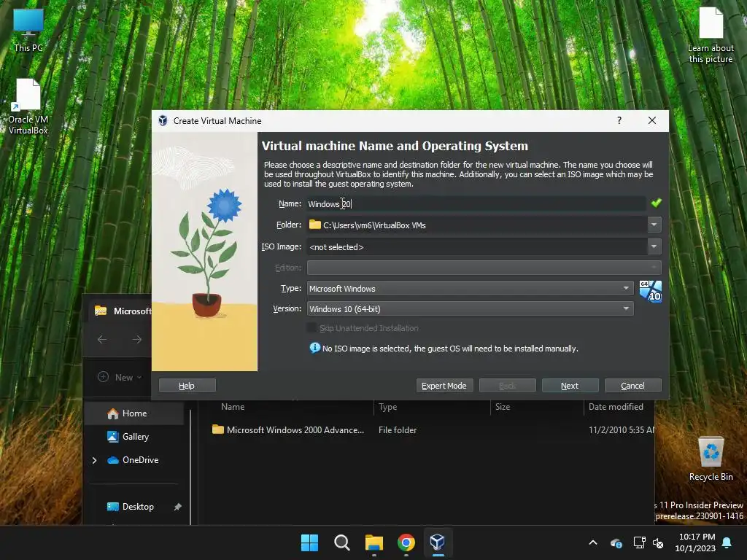
Task: Select Desktop in File Explorer sidebar
Action: (134, 507)
